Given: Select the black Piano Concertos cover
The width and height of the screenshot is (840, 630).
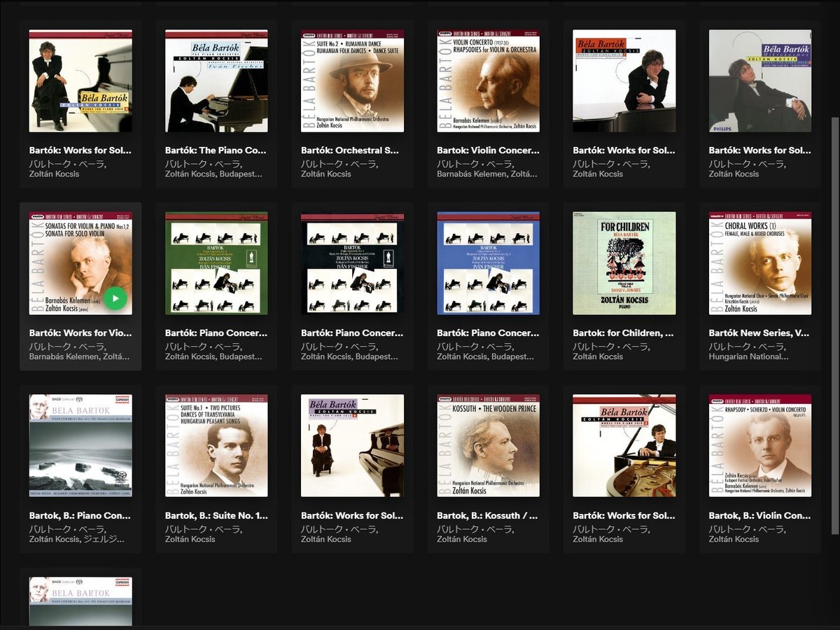Looking at the screenshot, I should [x=352, y=263].
